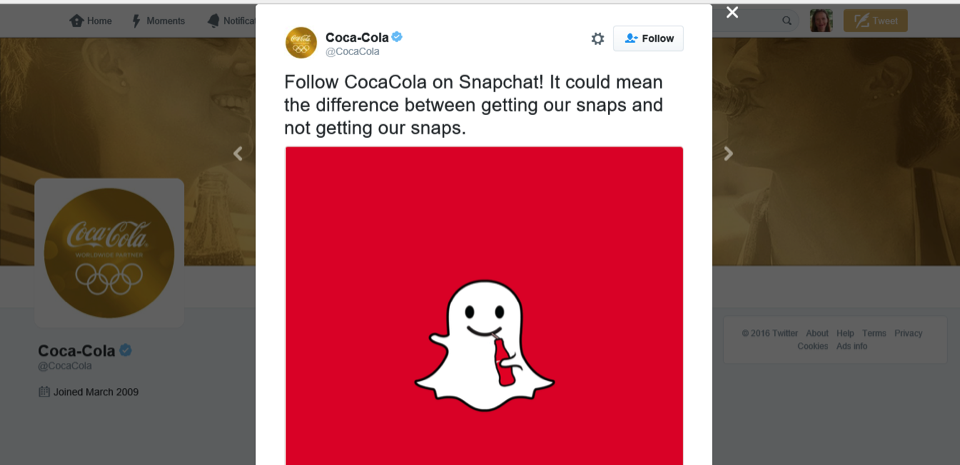Open the Snapchat ghost image in tweet
960x465 pixels.
pos(484,306)
